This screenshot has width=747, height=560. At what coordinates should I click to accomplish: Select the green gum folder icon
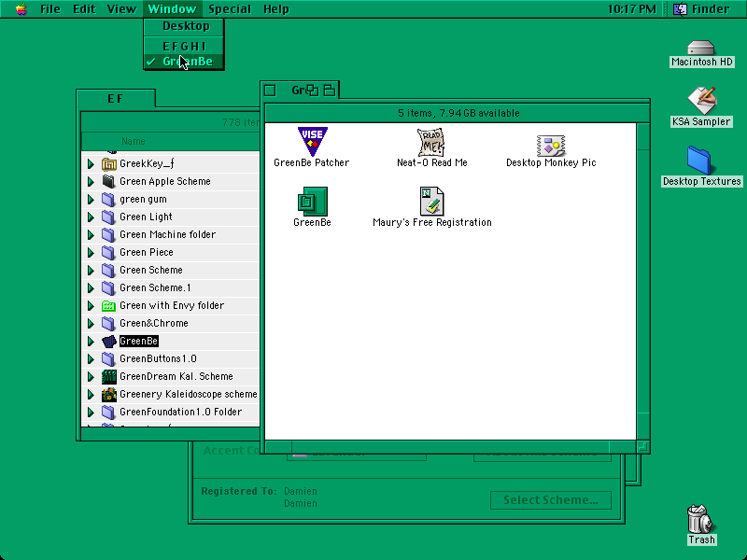[x=109, y=199]
